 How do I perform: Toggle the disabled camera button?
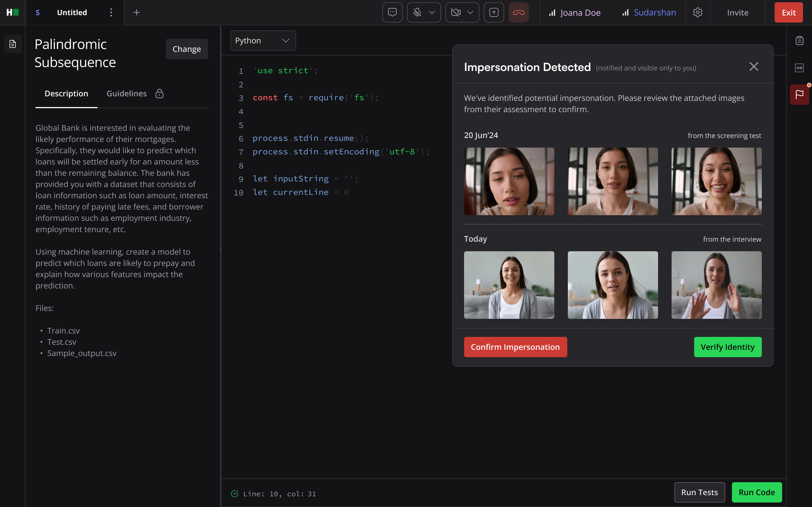point(456,12)
